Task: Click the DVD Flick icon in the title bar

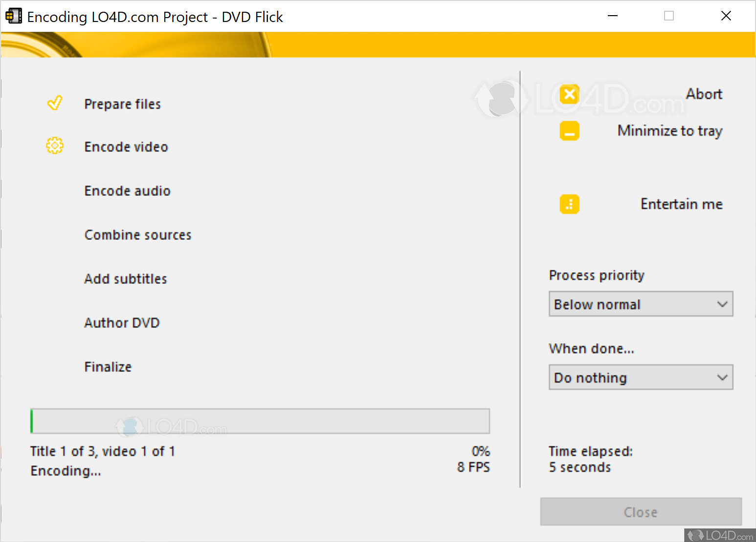Action: (14, 16)
